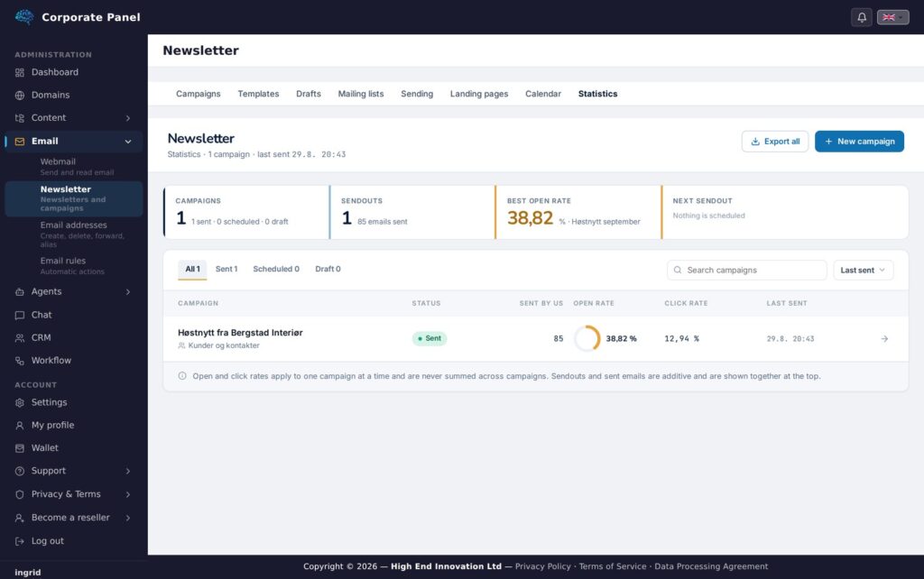Screen dimensions: 924x579
Task: Click the Open Rate column header
Action: point(594,303)
